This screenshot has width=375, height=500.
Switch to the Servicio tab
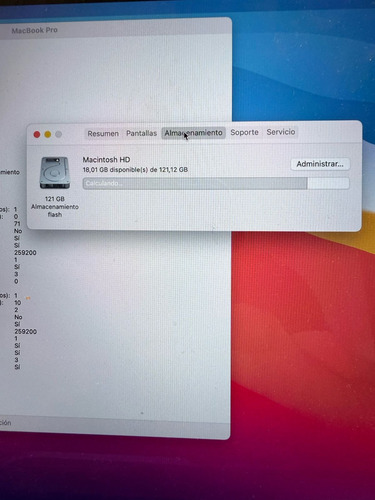[281, 132]
